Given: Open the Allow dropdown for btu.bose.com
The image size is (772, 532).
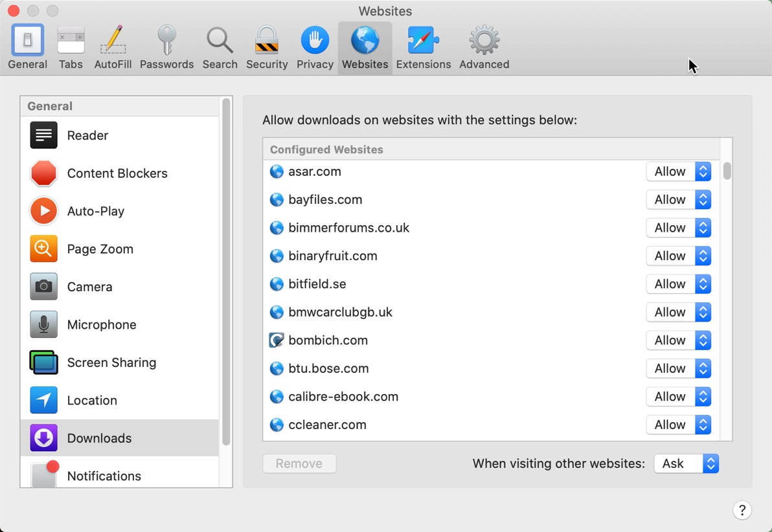Looking at the screenshot, I should pos(679,368).
